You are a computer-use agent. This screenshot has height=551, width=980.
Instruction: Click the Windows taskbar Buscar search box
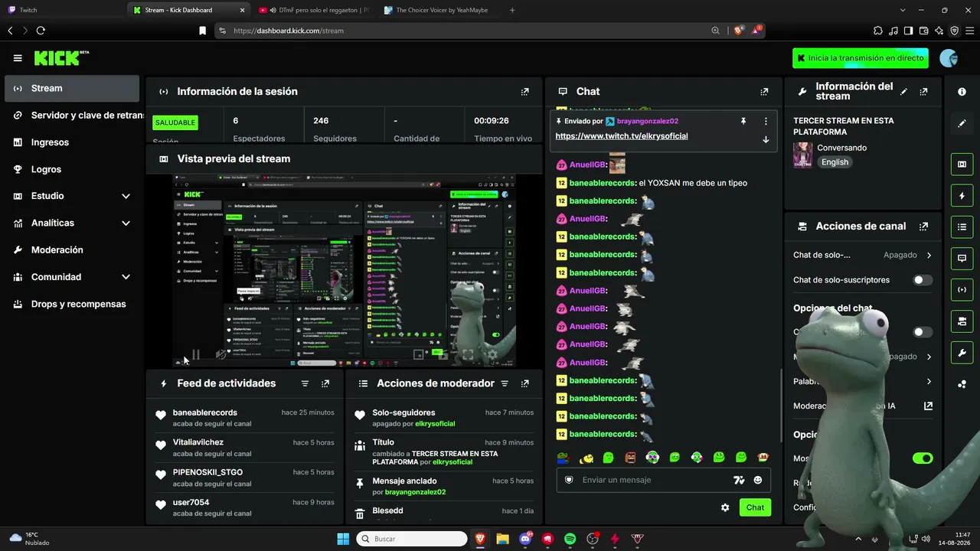(412, 539)
